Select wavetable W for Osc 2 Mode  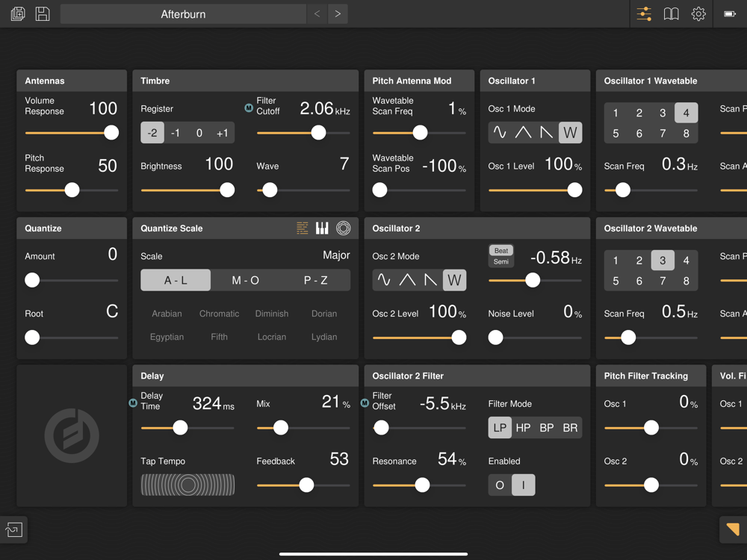pyautogui.click(x=454, y=280)
